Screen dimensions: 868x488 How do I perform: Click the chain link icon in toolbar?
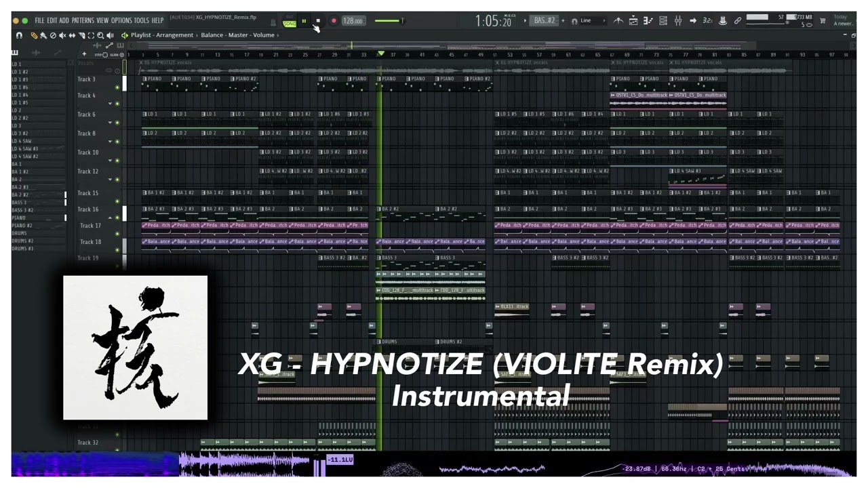(x=737, y=20)
